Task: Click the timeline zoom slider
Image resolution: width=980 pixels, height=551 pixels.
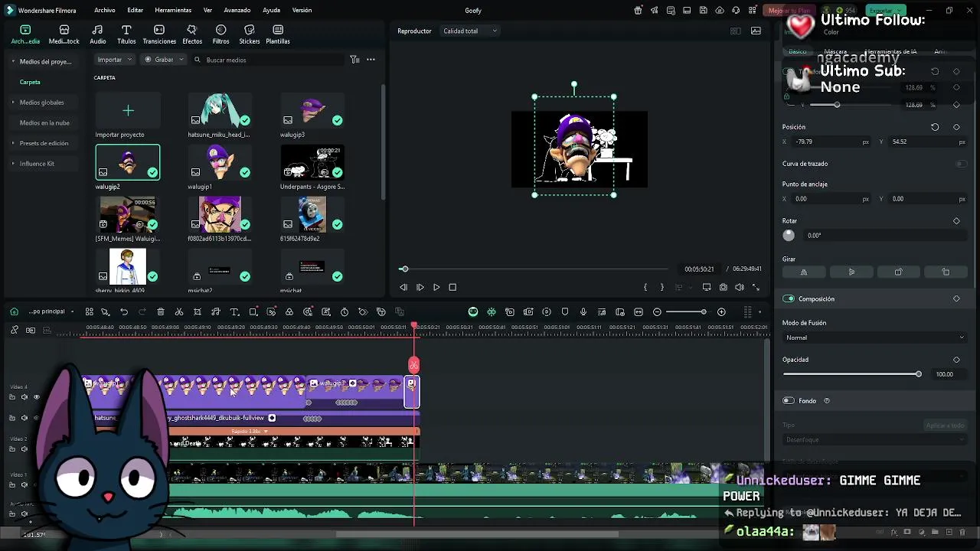Action: click(687, 312)
